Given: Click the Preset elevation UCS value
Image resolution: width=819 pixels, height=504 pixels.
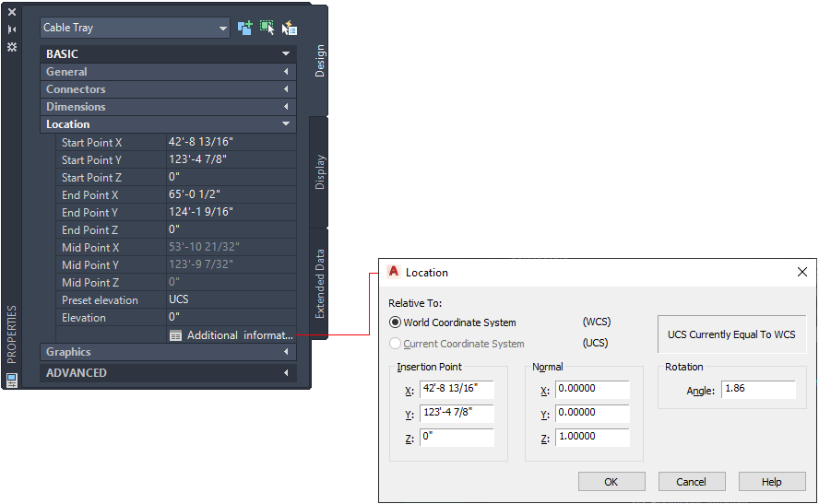Looking at the screenshot, I should [x=231, y=299].
